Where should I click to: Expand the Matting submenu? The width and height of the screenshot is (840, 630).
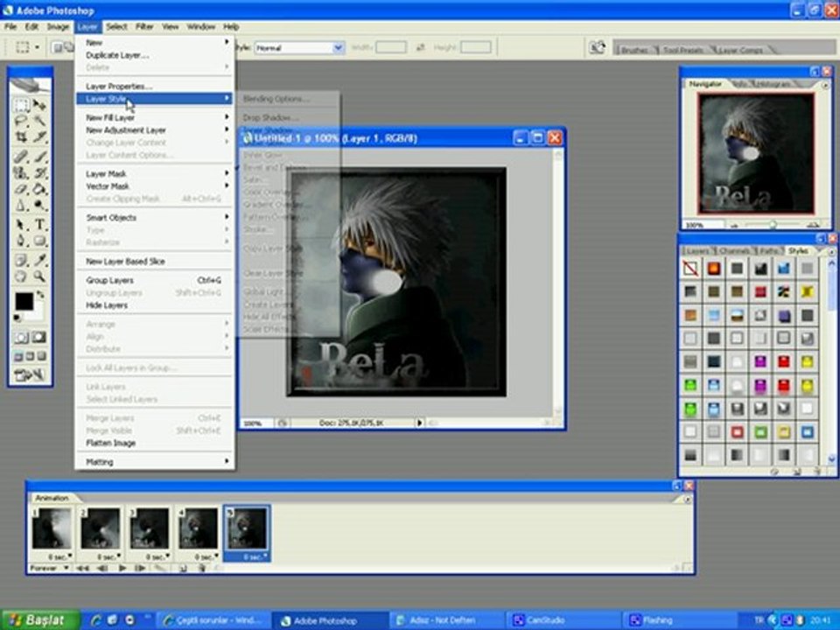coord(154,462)
